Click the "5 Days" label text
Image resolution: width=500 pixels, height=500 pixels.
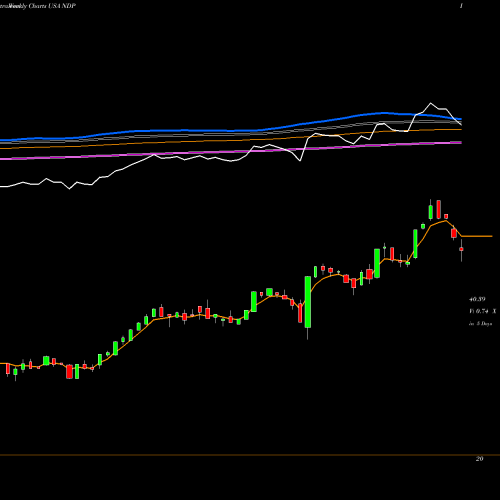tap(484, 323)
